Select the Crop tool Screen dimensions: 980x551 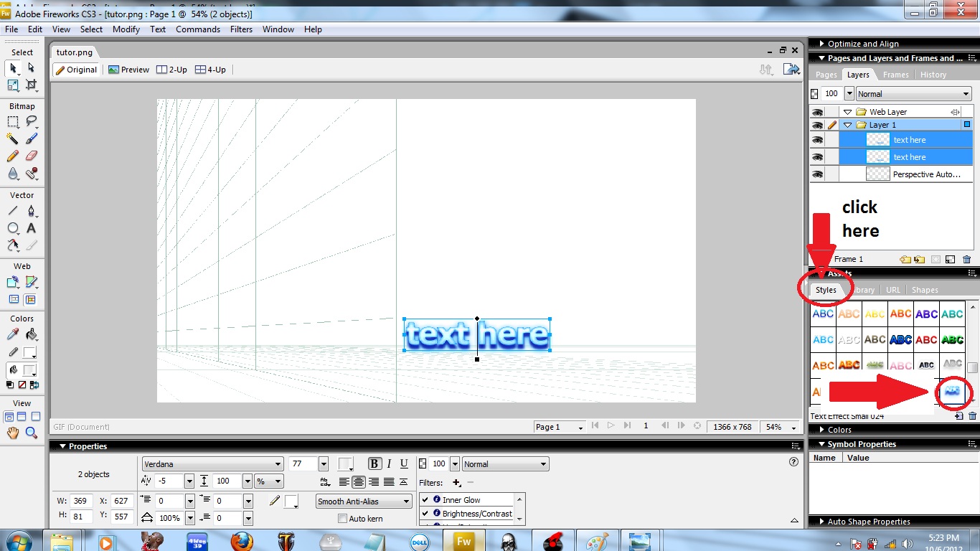click(x=32, y=84)
